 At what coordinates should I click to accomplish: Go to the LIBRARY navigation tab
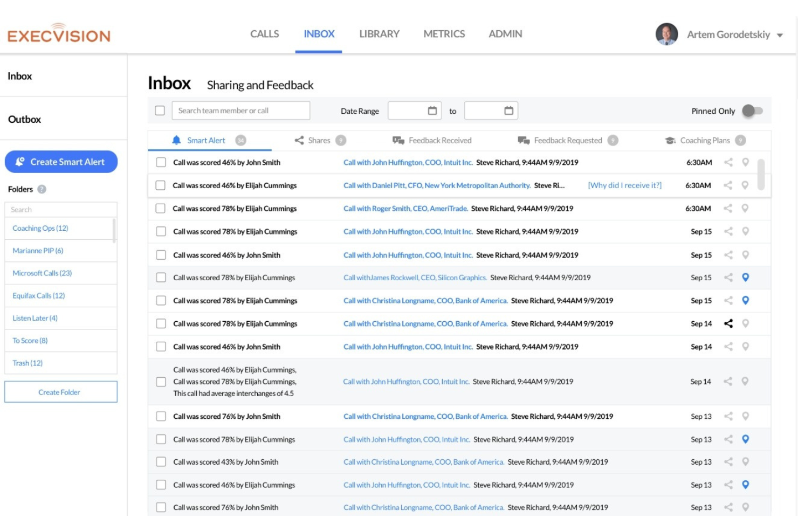click(379, 34)
